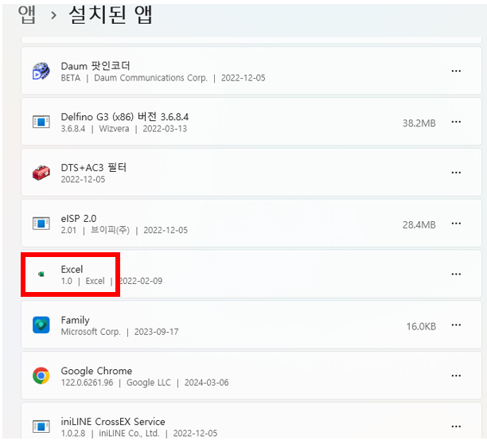The height and width of the screenshot is (448, 487).
Task: Click the Google Chrome logo icon
Action: coord(41,376)
